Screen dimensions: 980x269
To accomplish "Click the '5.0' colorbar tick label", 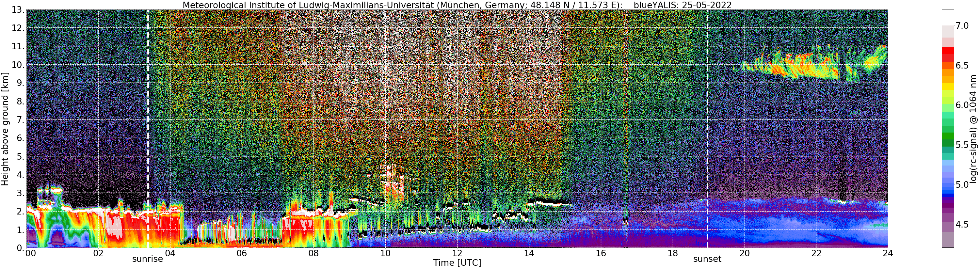I will tap(962, 184).
